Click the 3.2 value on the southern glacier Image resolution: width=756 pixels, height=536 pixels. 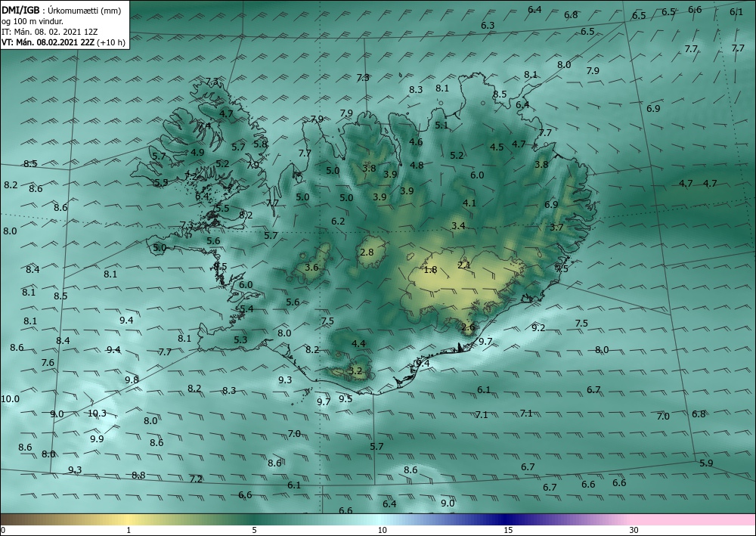pos(355,370)
